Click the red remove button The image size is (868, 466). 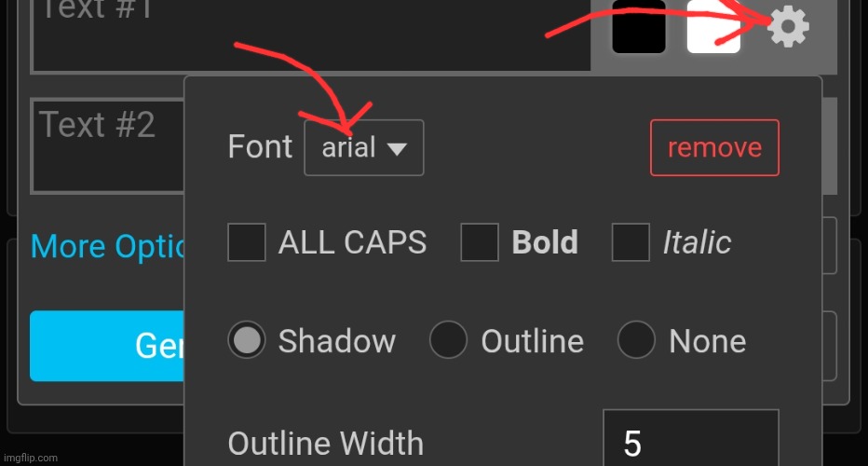click(x=714, y=147)
